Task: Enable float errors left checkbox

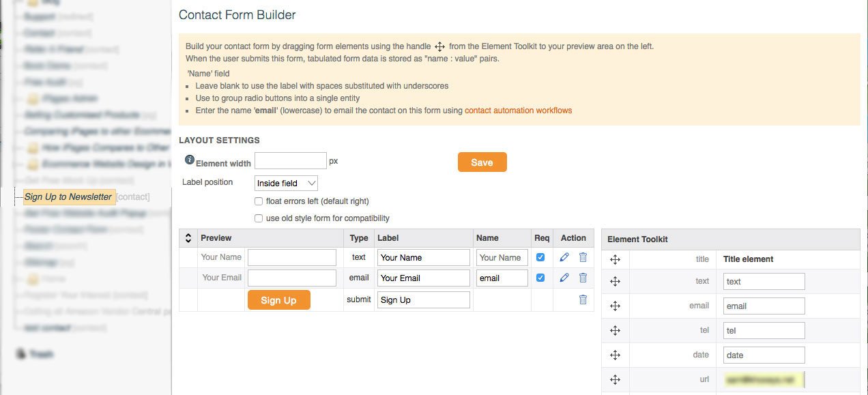Action: tap(259, 201)
